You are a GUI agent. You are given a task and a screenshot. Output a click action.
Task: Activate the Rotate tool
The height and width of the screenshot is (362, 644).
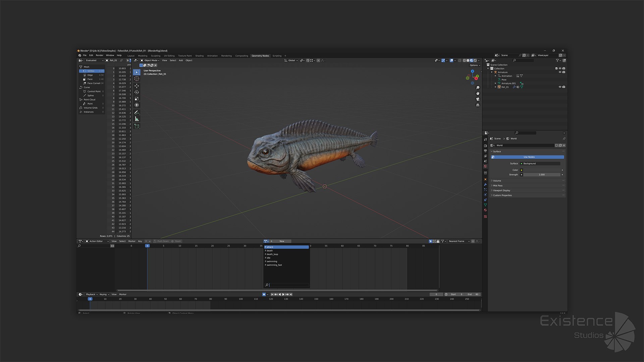[x=137, y=92]
